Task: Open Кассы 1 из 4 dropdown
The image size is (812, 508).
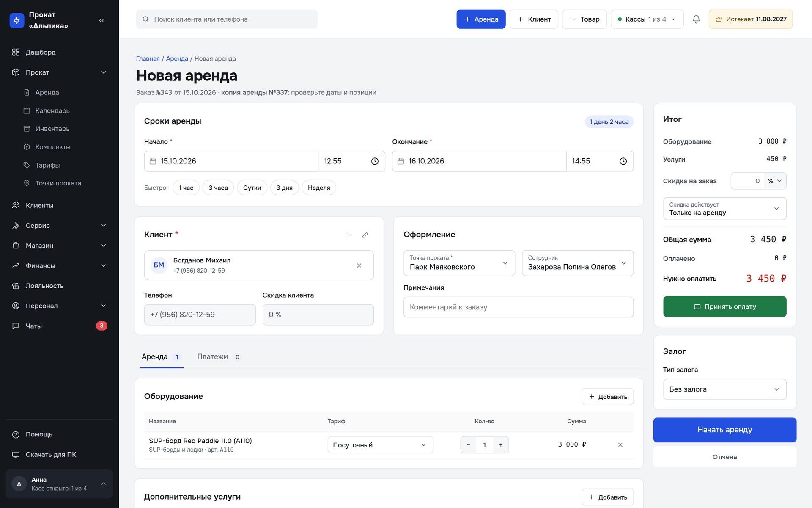Action: point(647,19)
